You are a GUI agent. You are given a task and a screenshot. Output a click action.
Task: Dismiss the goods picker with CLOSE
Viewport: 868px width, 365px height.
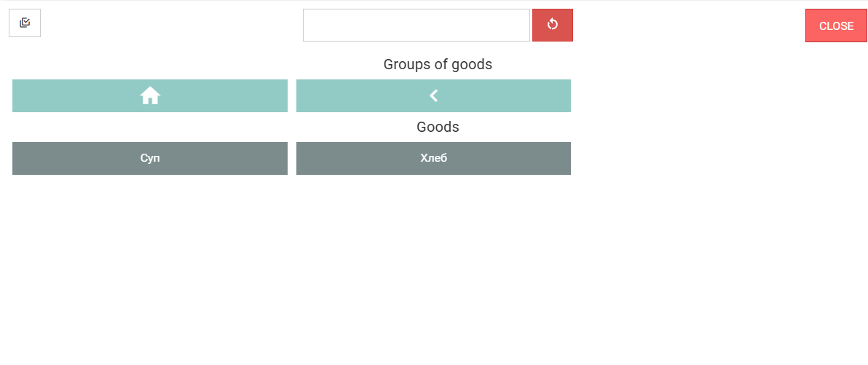pyautogui.click(x=836, y=26)
